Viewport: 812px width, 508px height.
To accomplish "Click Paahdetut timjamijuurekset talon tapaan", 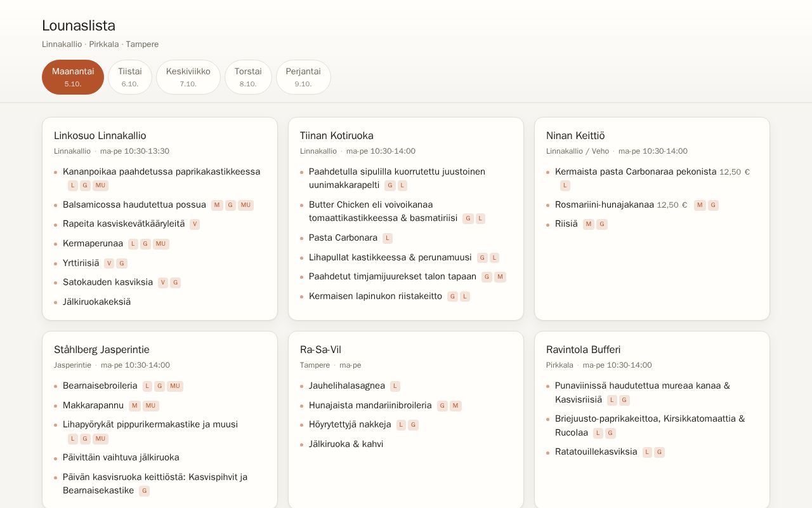I will point(393,276).
